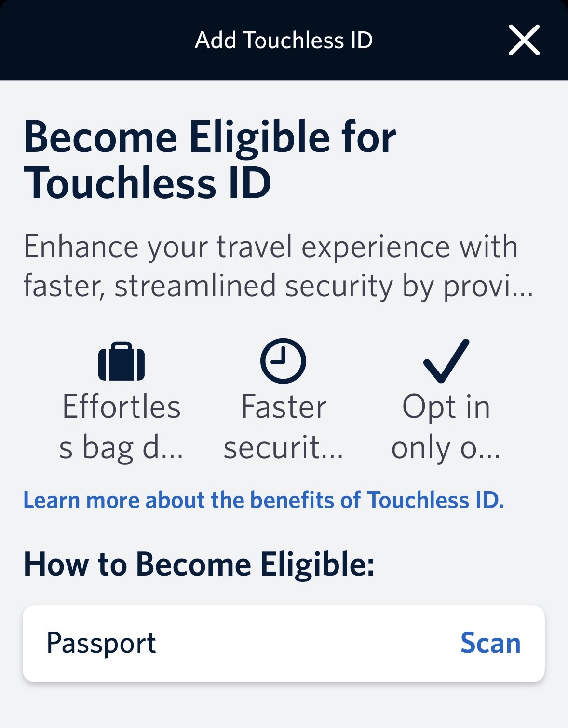Click the Passport card's blank middle area
The image size is (568, 728).
304,643
